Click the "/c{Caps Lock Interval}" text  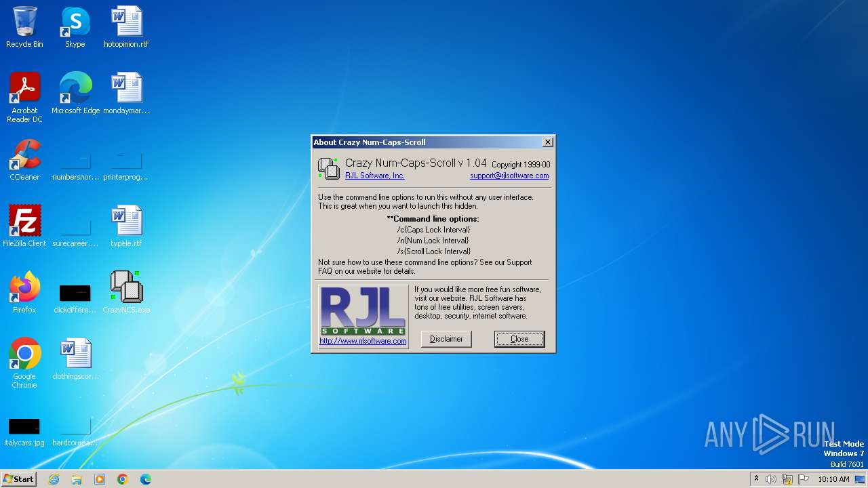[434, 230]
